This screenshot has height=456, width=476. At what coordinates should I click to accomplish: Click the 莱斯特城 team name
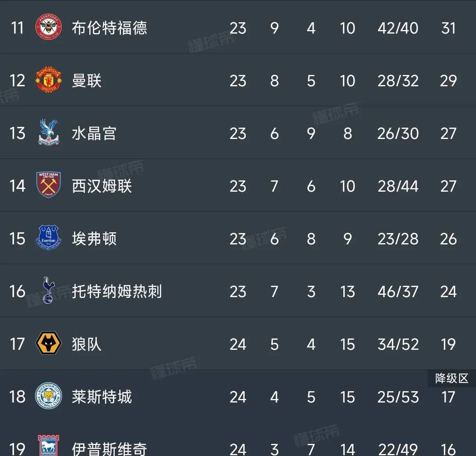tap(102, 397)
